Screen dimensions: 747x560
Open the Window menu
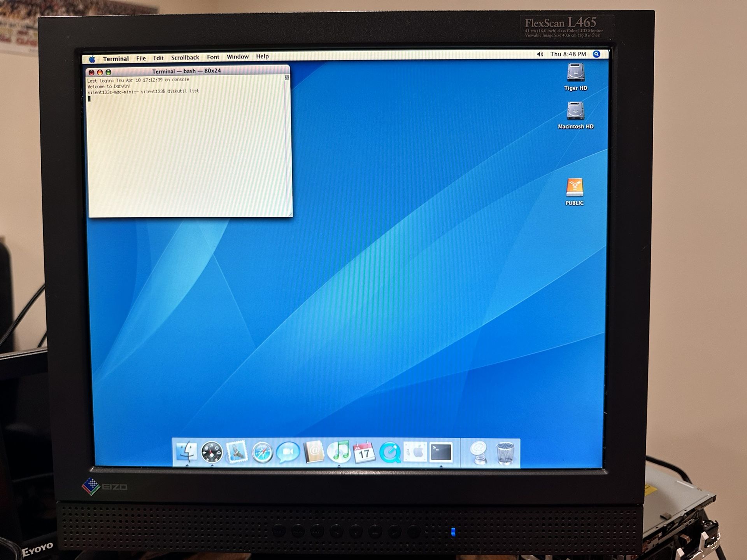click(238, 57)
